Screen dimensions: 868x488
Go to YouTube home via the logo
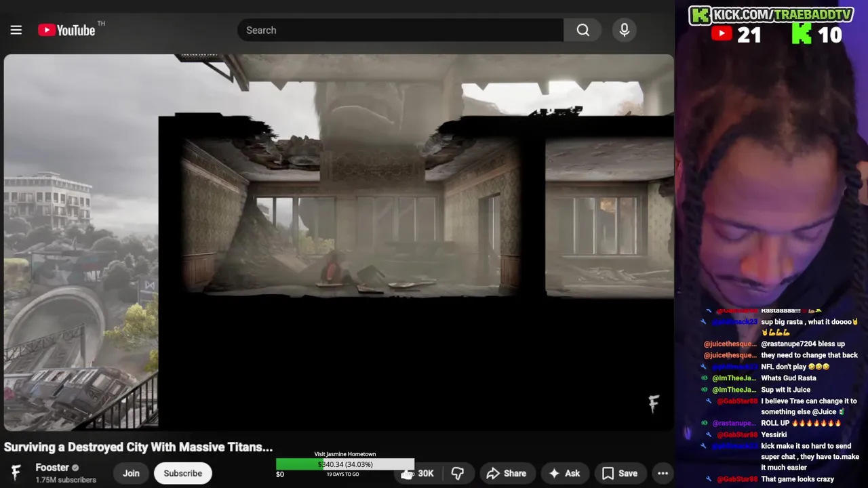(66, 30)
